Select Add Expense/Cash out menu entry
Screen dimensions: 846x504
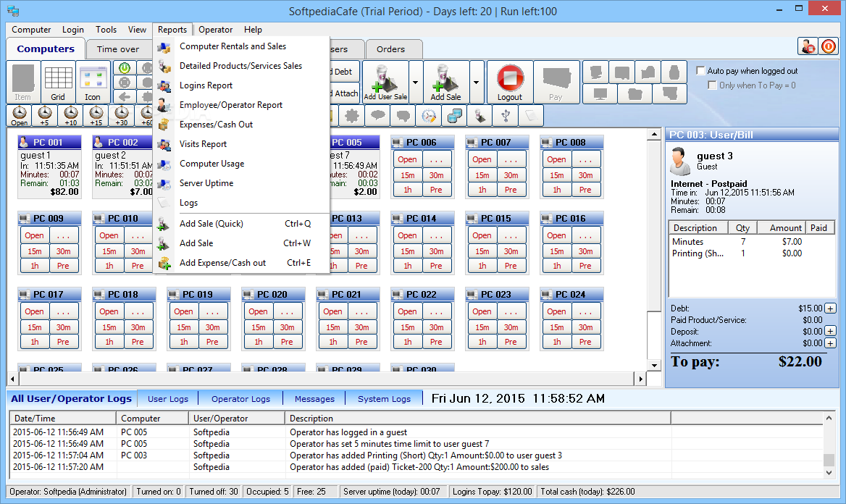(241, 263)
